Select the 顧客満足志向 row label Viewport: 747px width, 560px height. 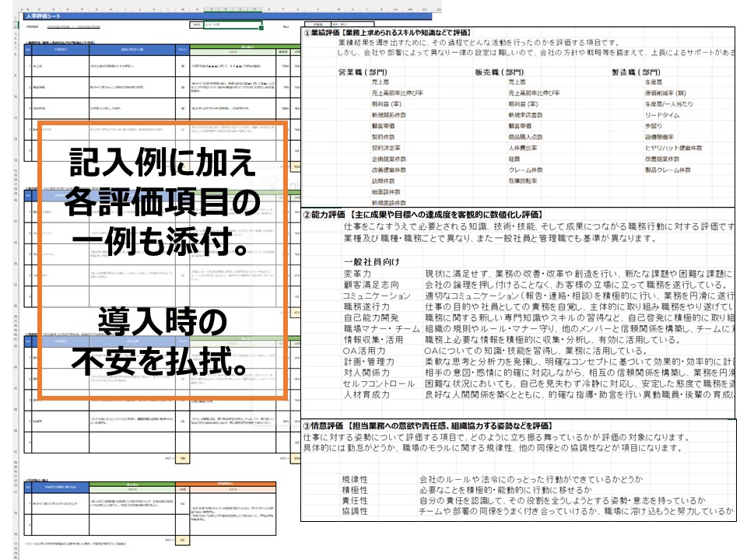click(371, 285)
